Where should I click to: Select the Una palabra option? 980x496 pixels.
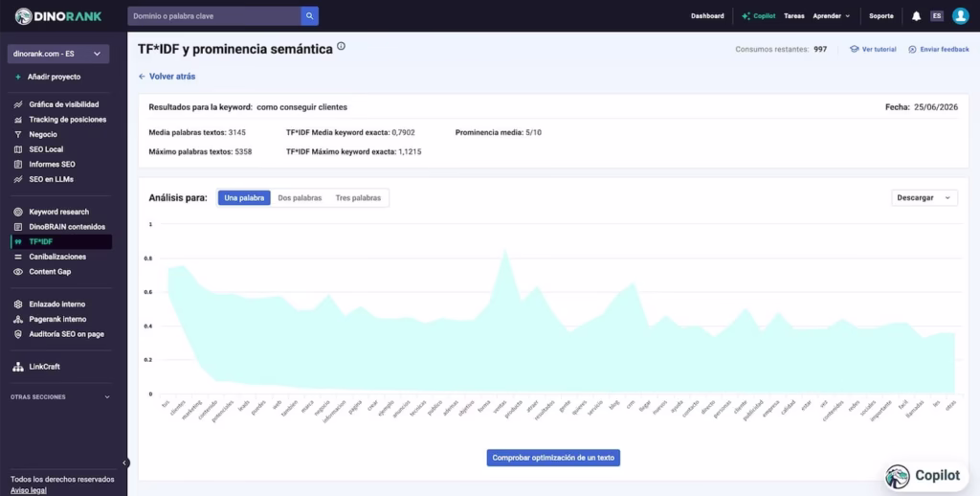tap(244, 197)
